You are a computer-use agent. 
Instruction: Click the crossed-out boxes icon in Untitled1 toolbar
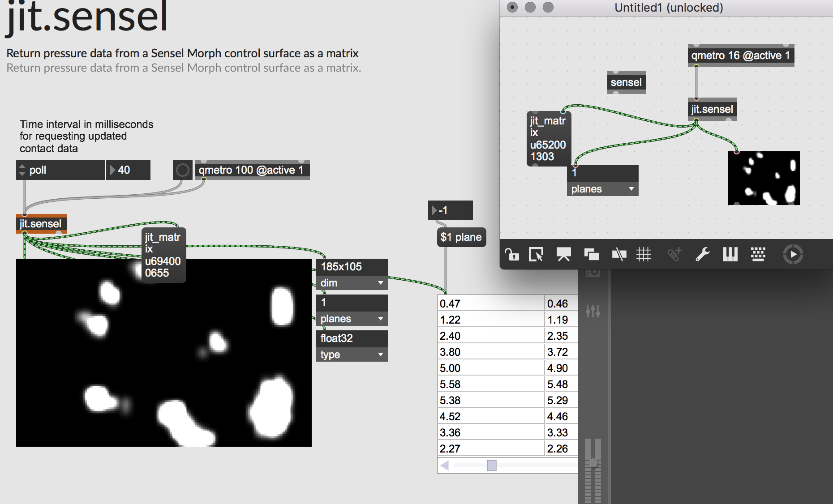pyautogui.click(x=619, y=255)
